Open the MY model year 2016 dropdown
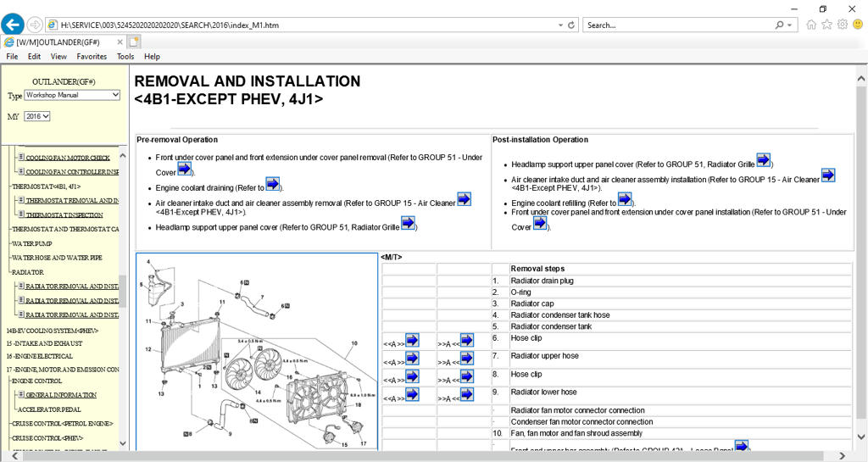868x462 pixels. point(37,116)
